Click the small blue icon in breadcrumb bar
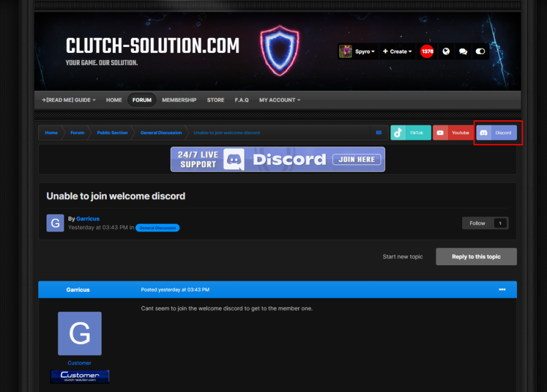The width and height of the screenshot is (547, 392). click(x=379, y=133)
